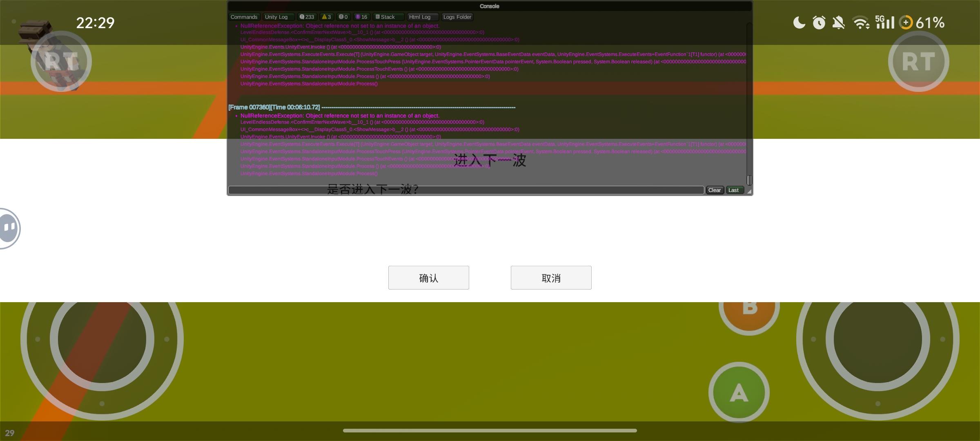Tap the left RT trigger button
Viewport: 980px width, 441px height.
click(x=61, y=61)
